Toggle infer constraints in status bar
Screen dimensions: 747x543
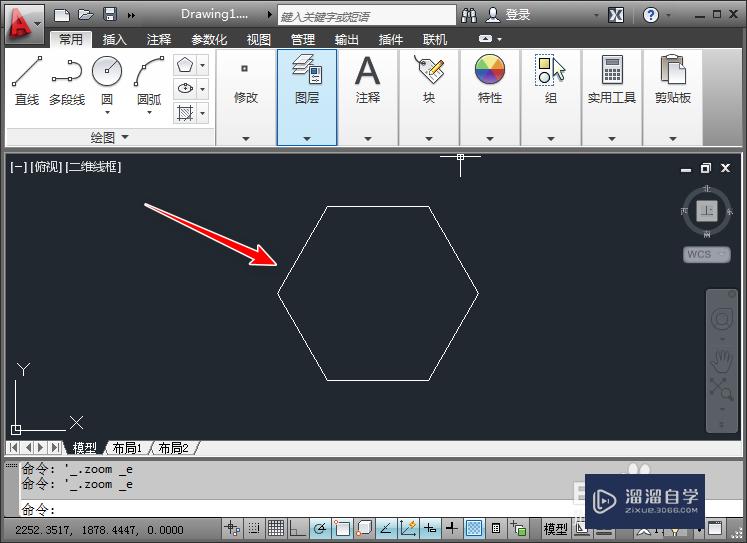(232, 528)
